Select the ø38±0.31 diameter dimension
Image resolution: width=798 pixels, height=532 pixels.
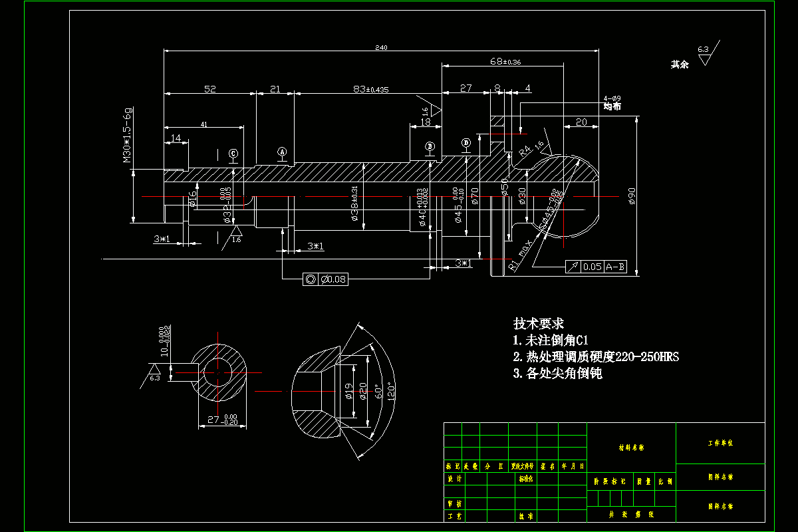355,203
